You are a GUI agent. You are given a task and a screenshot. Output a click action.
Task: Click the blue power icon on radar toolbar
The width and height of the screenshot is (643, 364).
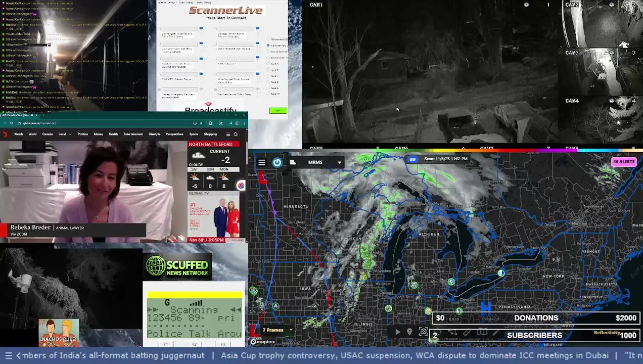coord(277,162)
